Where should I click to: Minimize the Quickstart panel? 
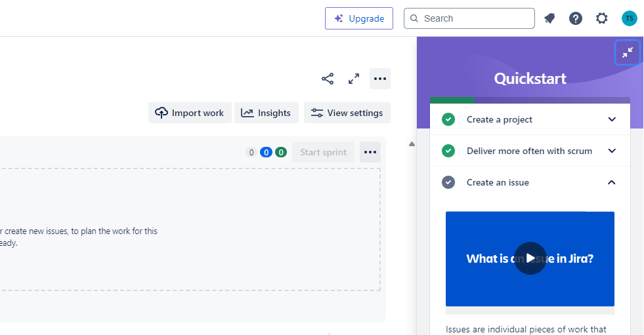627,52
